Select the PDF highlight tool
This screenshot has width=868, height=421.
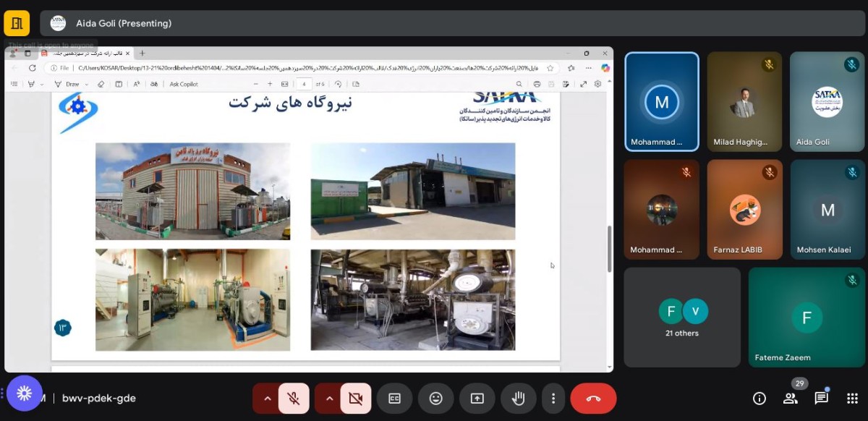[31, 84]
